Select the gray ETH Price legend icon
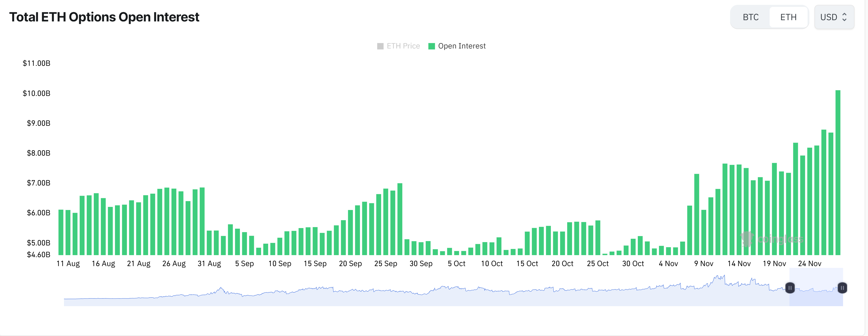 coord(380,46)
